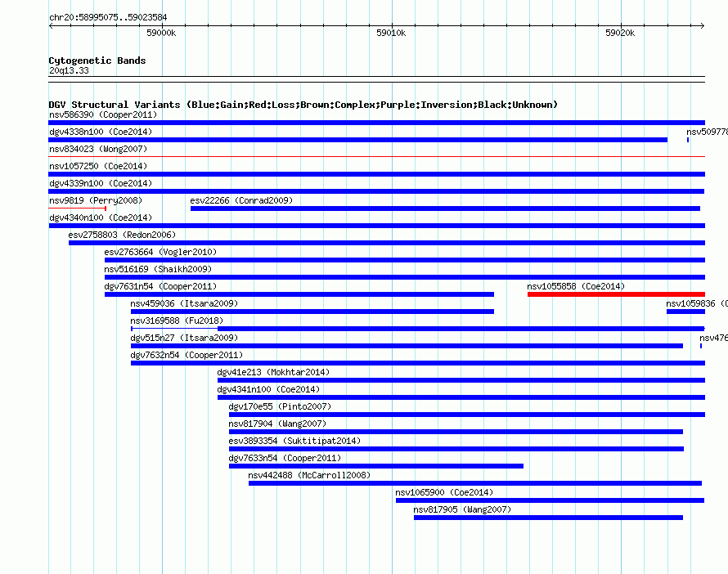Select the dgv4338n100 (Coe2014) gain bar
The height and width of the screenshot is (574, 728).
click(x=358, y=140)
